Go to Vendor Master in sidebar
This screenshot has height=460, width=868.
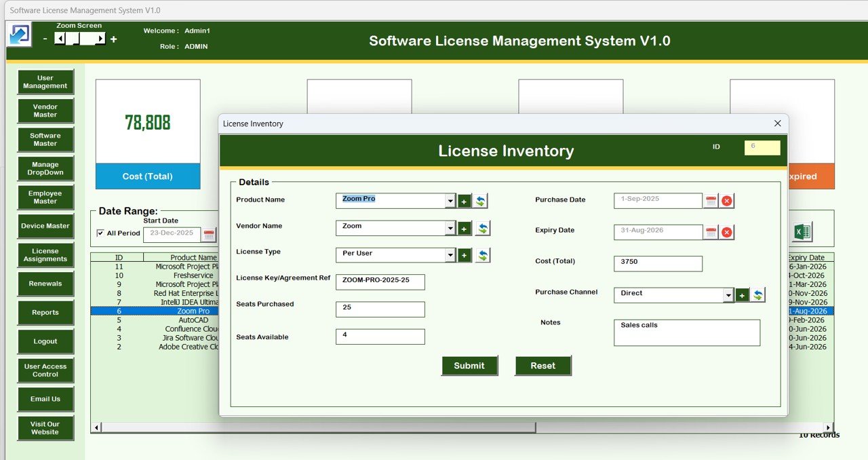click(x=45, y=111)
